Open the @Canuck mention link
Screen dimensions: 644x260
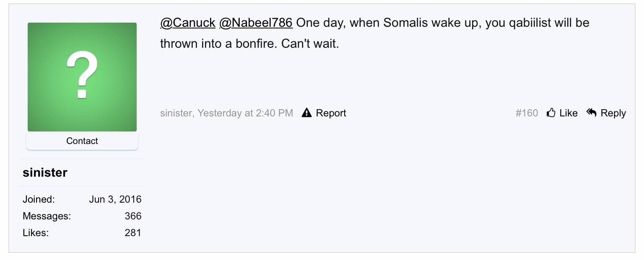(188, 23)
